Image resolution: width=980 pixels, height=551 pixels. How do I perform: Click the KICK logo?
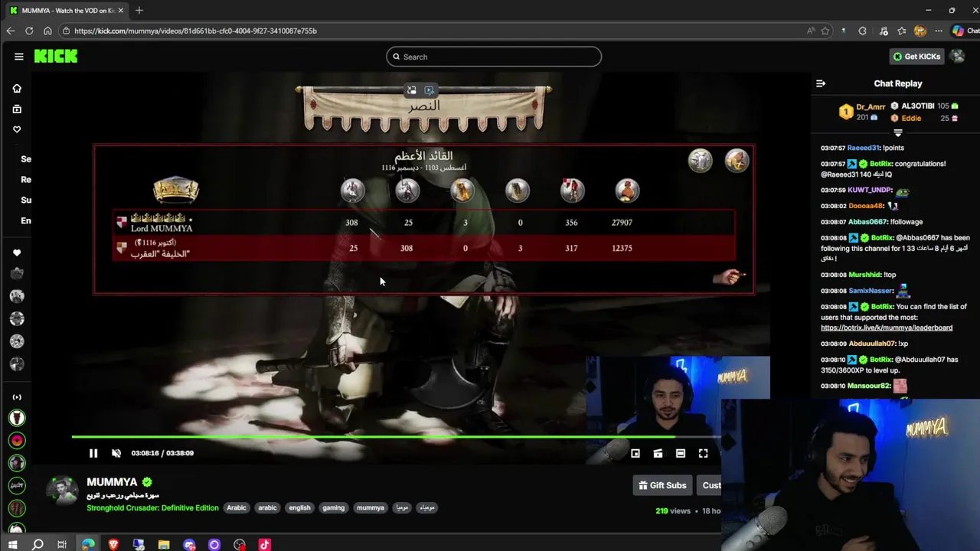pos(56,56)
